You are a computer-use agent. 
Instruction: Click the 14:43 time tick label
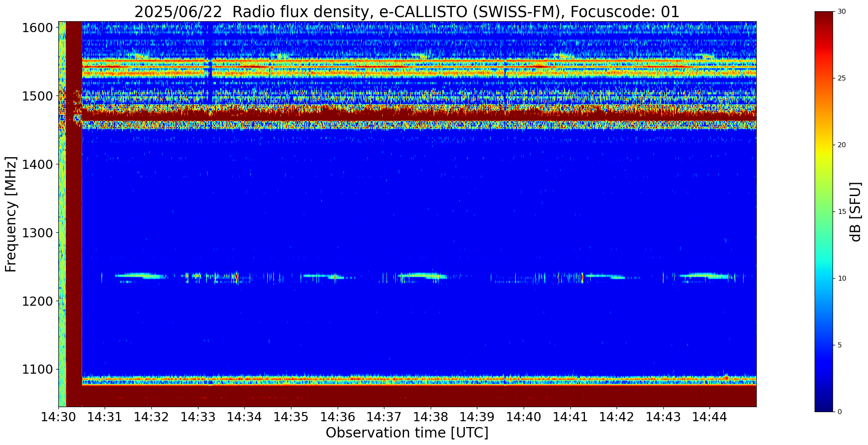pyautogui.click(x=663, y=417)
